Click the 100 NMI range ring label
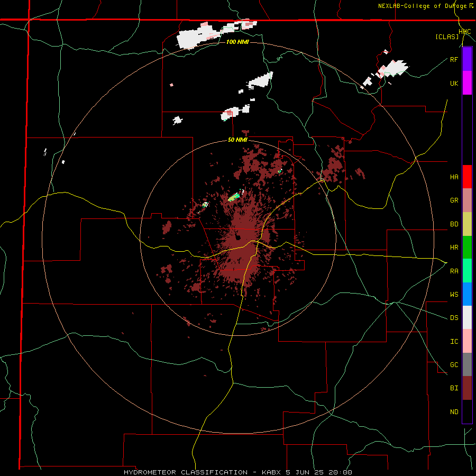 pos(237,42)
